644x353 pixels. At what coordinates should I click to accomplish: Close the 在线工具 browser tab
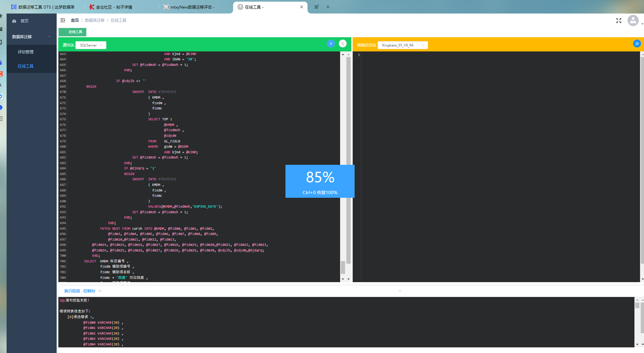point(301,7)
